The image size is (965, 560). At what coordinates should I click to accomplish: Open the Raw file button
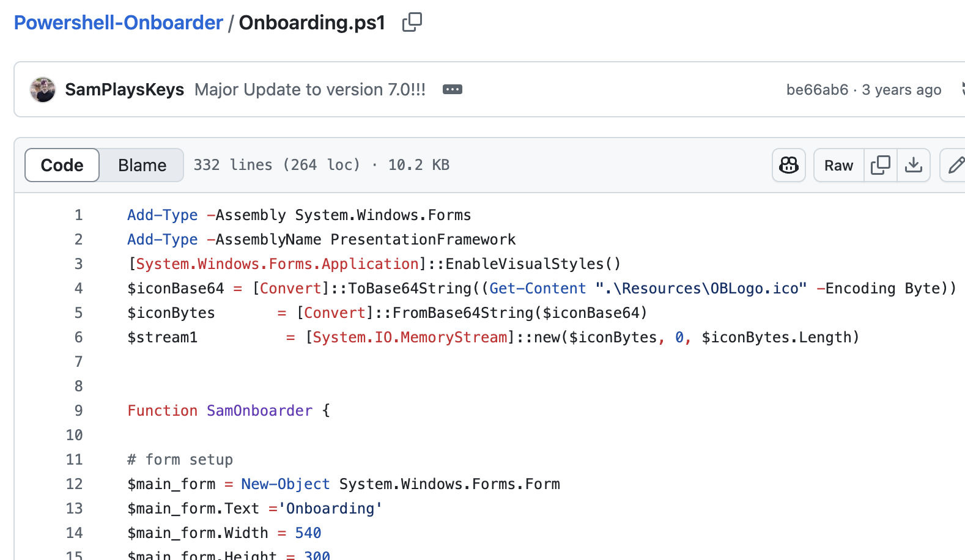point(838,165)
